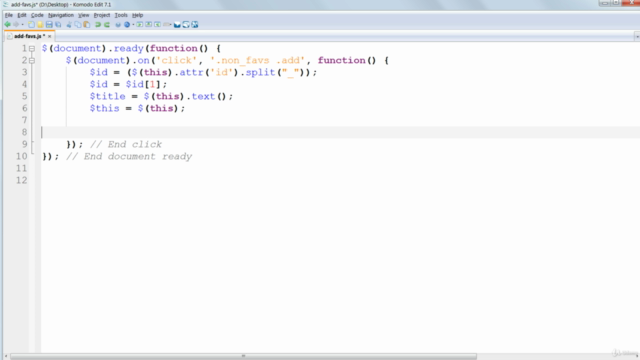Toggle the right pane visibility icon
This screenshot has width=640, height=360.
point(158,25)
